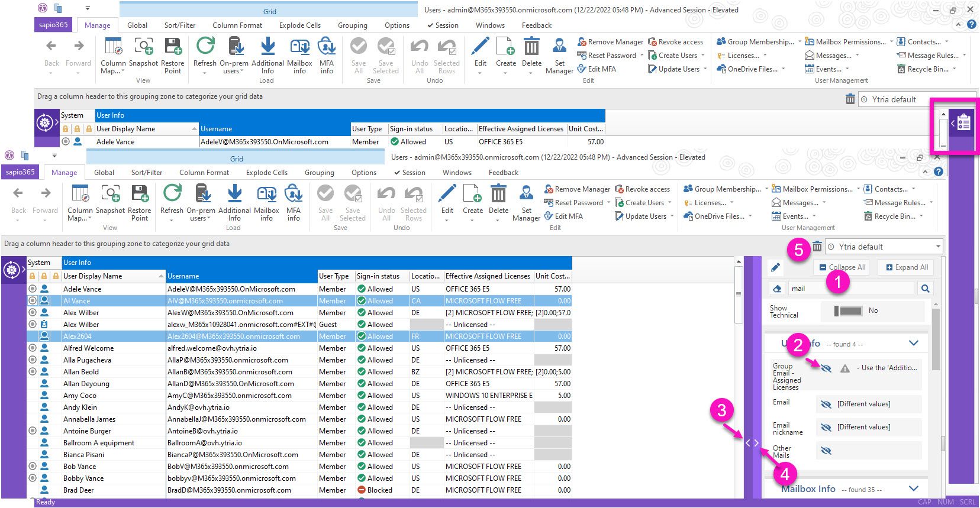Click Set Manager in the lower window ribbon
The height and width of the screenshot is (508, 980).
tap(526, 203)
